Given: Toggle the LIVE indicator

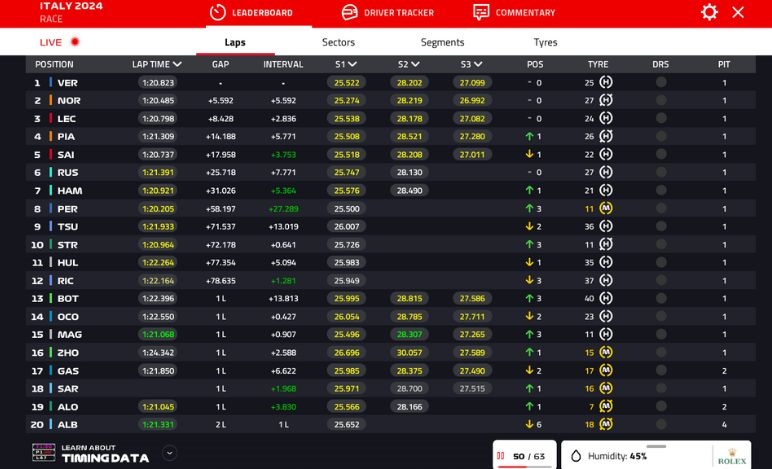Looking at the screenshot, I should click(x=59, y=42).
